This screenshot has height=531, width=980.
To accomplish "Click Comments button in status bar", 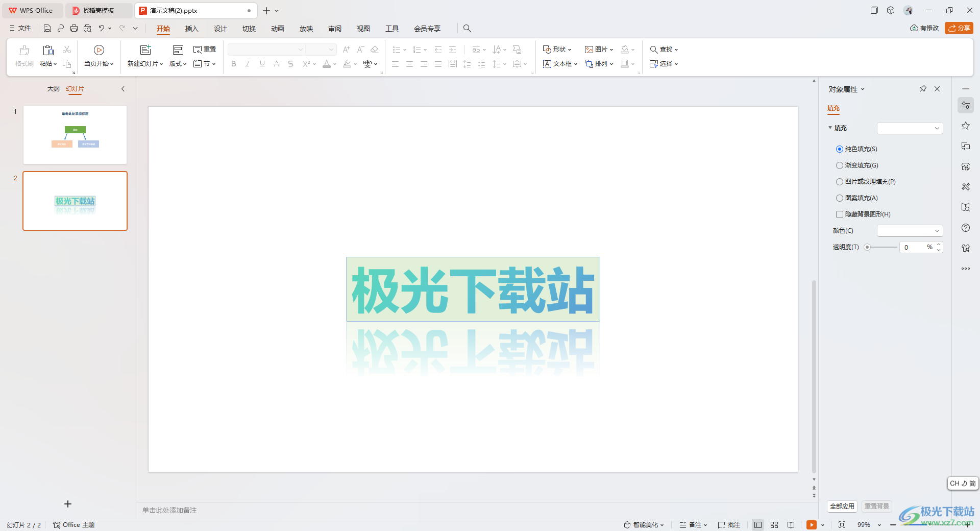I will (x=729, y=525).
